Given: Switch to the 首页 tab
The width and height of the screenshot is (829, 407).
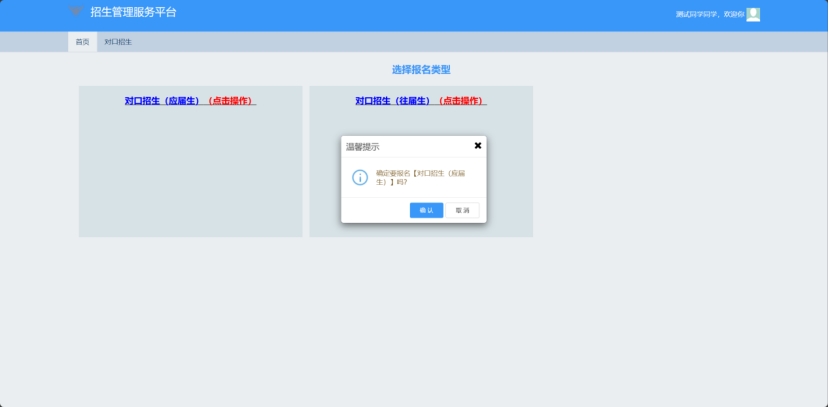Looking at the screenshot, I should click(x=82, y=42).
